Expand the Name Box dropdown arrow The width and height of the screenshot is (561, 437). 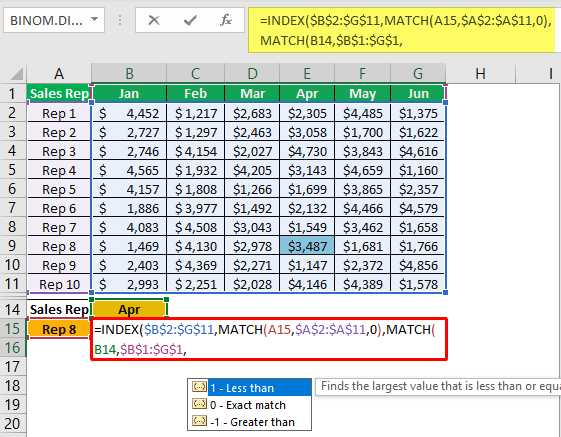94,19
